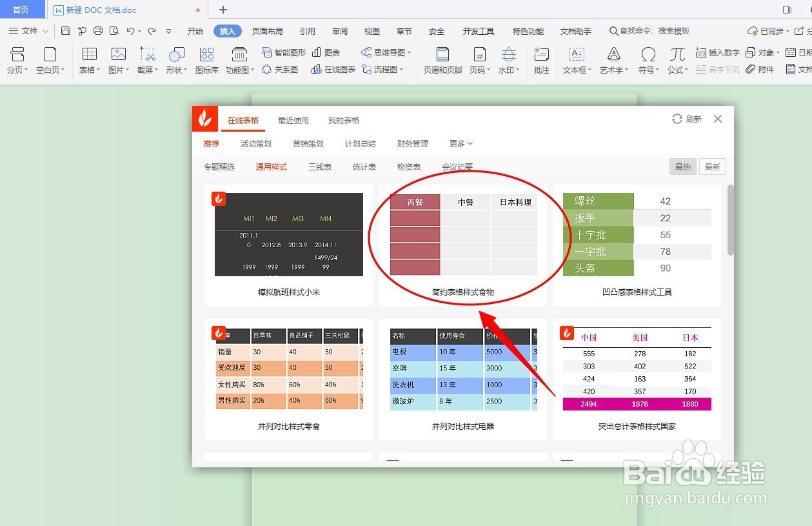Select the 活动策划 category
Screen dimensions: 812x526
[256, 143]
